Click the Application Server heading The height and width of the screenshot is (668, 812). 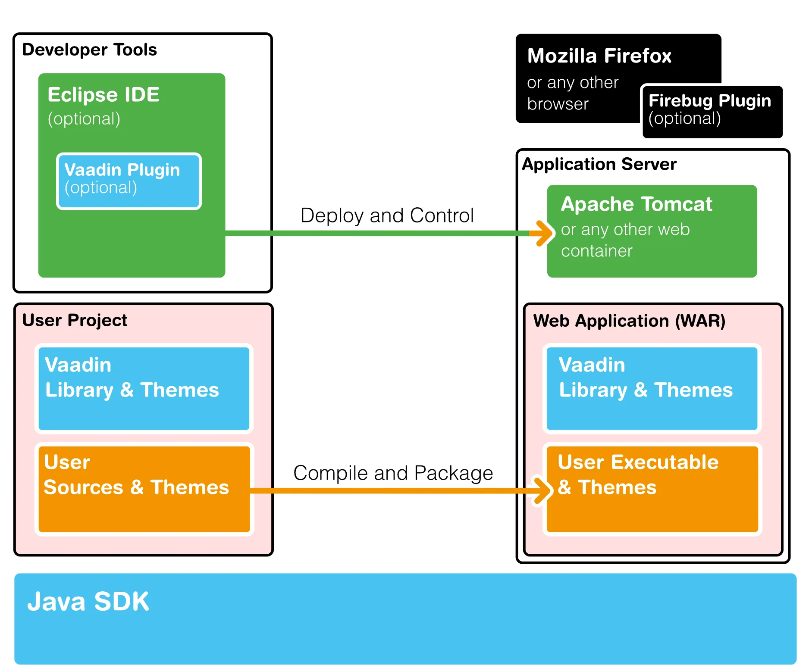(599, 164)
